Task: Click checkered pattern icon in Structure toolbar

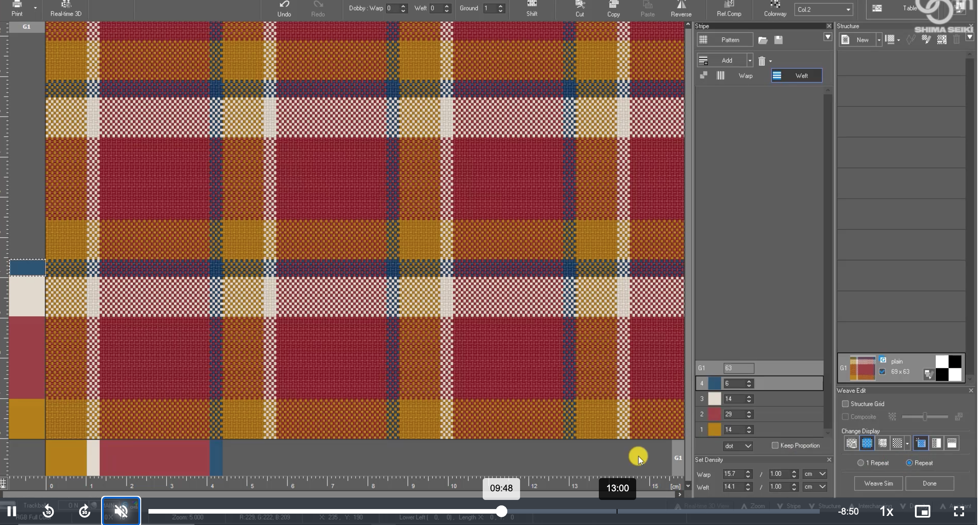Action: click(942, 40)
